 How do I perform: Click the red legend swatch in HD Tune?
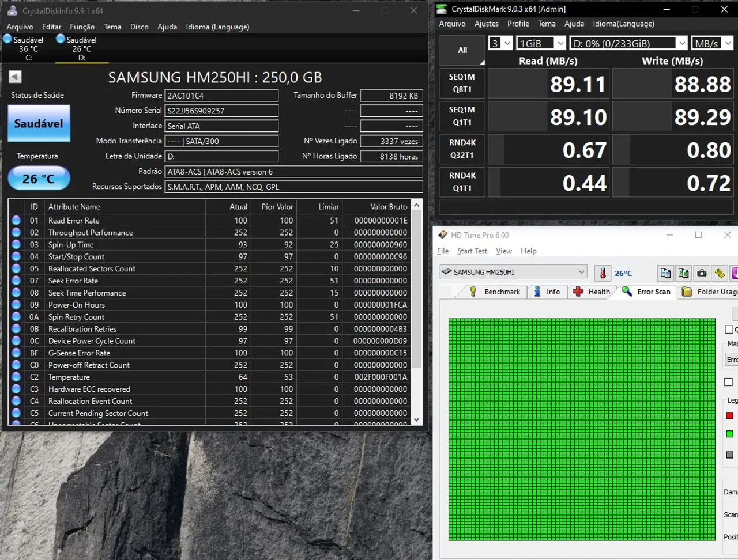coord(729,415)
